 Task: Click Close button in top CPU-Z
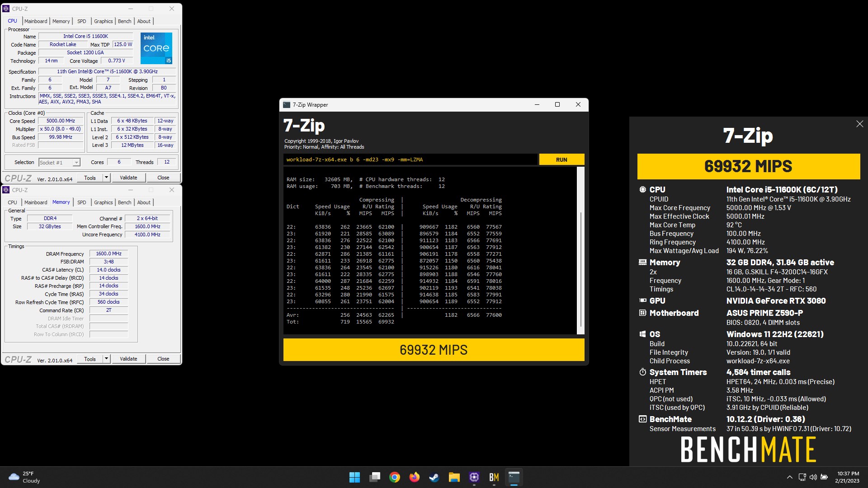point(163,178)
